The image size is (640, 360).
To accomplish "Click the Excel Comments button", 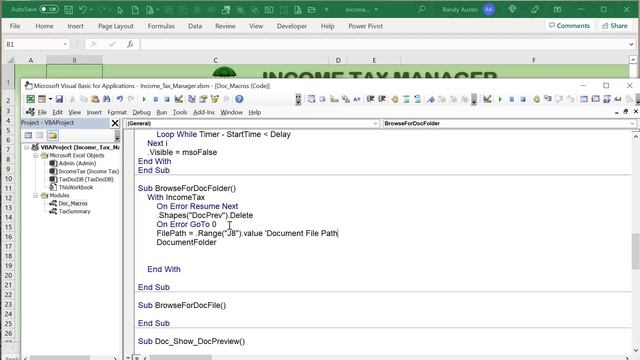I will pyautogui.click(x=569, y=25).
